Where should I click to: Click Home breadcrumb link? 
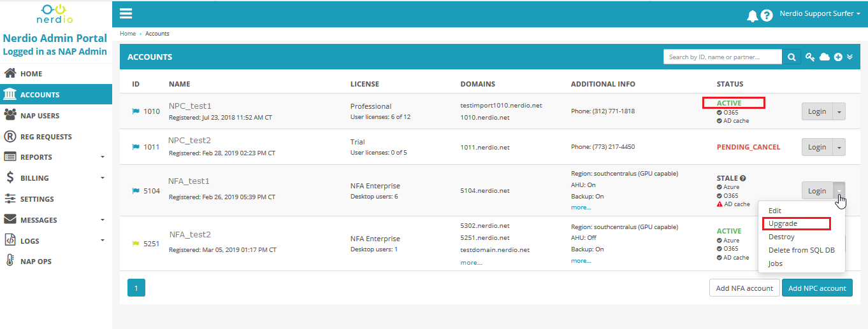tap(127, 34)
